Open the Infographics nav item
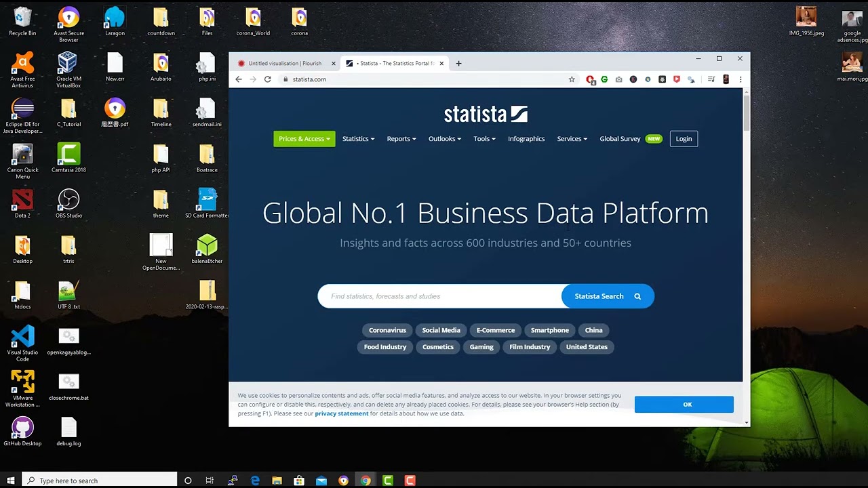The height and width of the screenshot is (488, 868). click(x=526, y=139)
